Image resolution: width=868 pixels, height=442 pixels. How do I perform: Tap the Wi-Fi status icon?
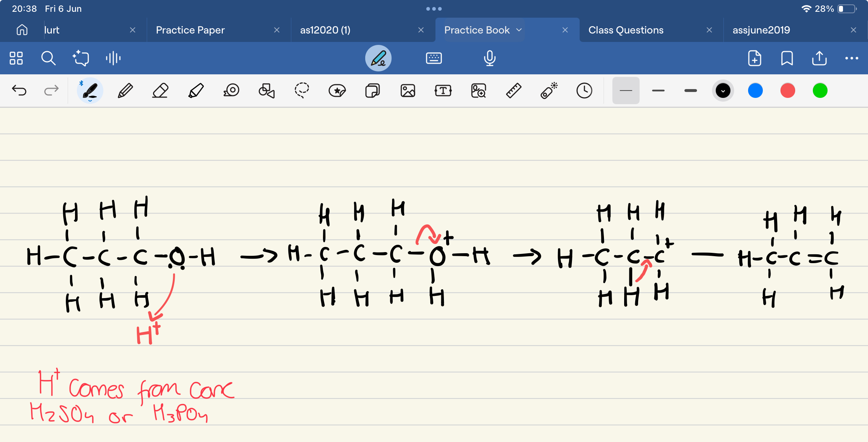pyautogui.click(x=807, y=8)
